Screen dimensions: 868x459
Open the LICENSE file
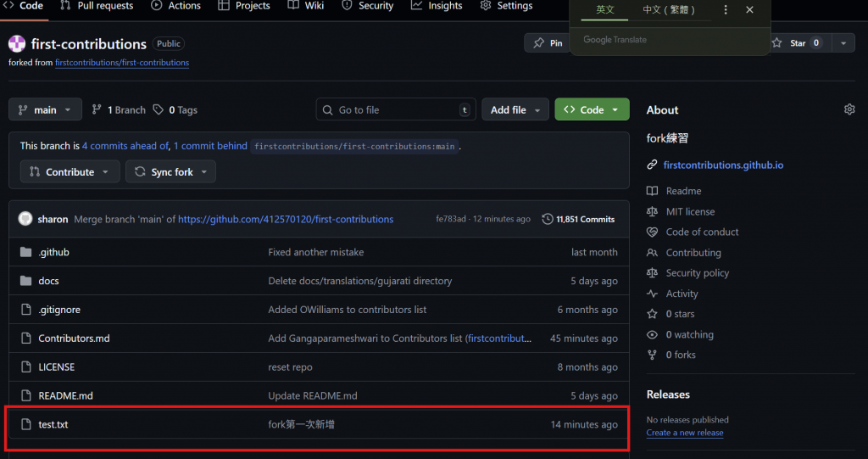pyautogui.click(x=57, y=367)
